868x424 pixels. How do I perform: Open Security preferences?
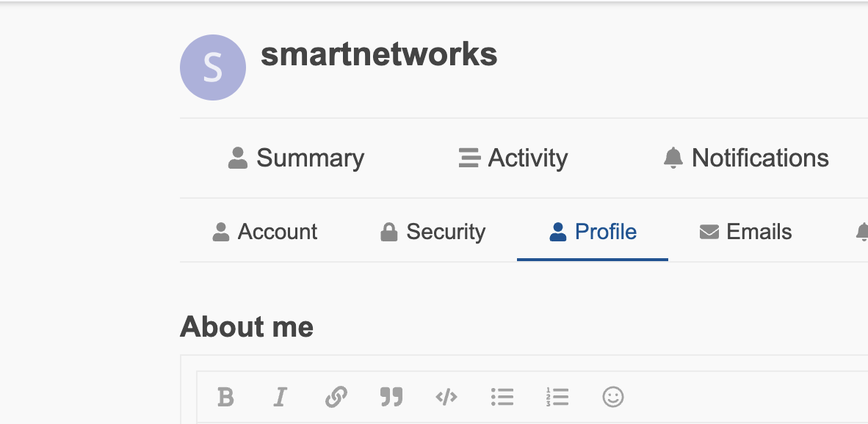tap(433, 232)
